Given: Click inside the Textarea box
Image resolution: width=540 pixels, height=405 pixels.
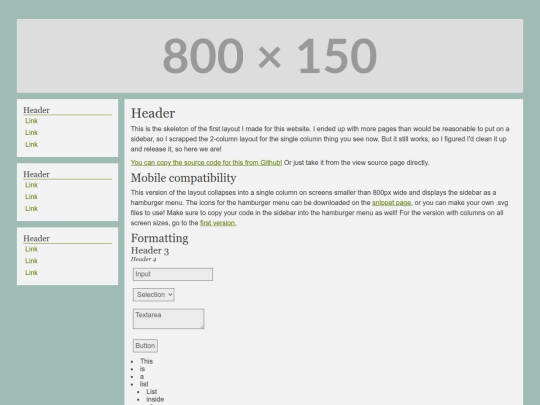Looking at the screenshot, I should pyautogui.click(x=168, y=319).
